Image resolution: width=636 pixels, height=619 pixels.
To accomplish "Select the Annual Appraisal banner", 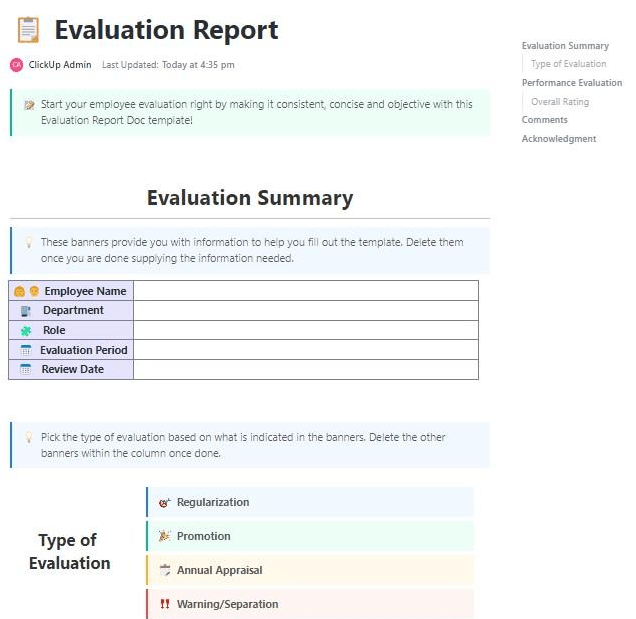I will pyautogui.click(x=310, y=570).
